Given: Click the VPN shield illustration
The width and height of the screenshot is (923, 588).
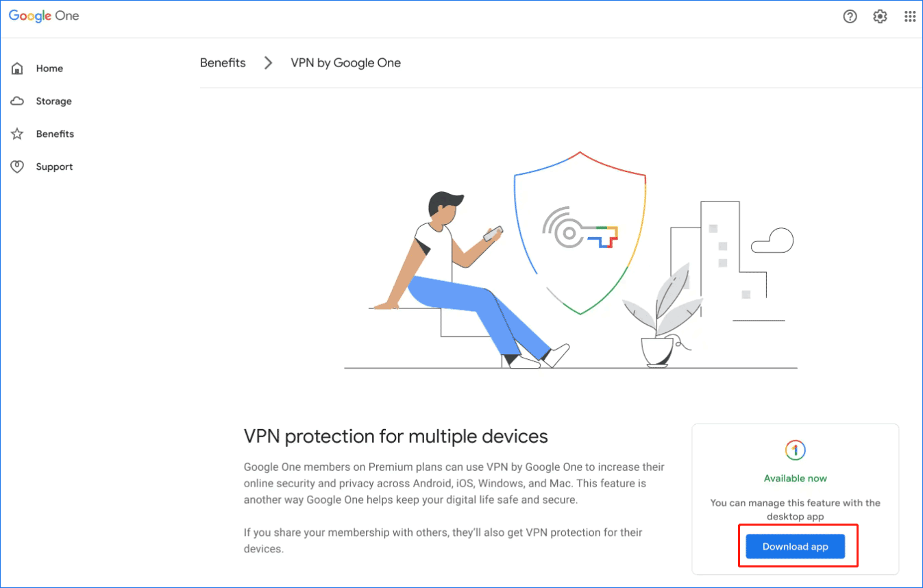Looking at the screenshot, I should 580,233.
